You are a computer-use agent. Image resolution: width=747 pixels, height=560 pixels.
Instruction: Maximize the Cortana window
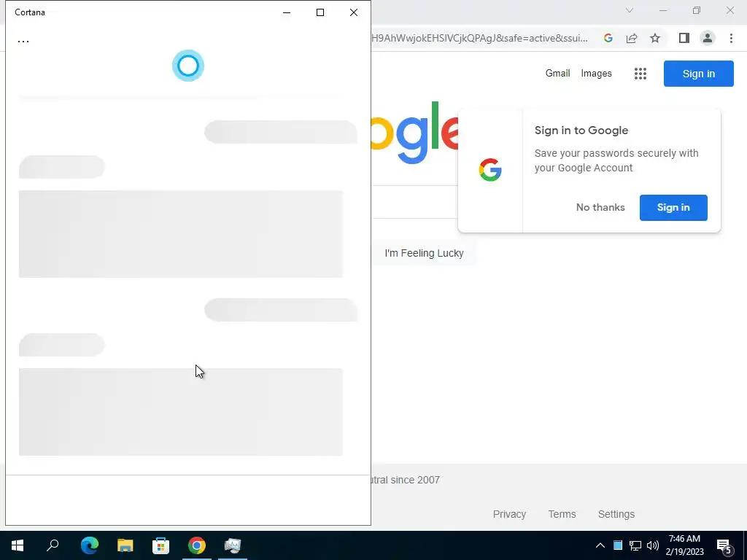pos(320,12)
